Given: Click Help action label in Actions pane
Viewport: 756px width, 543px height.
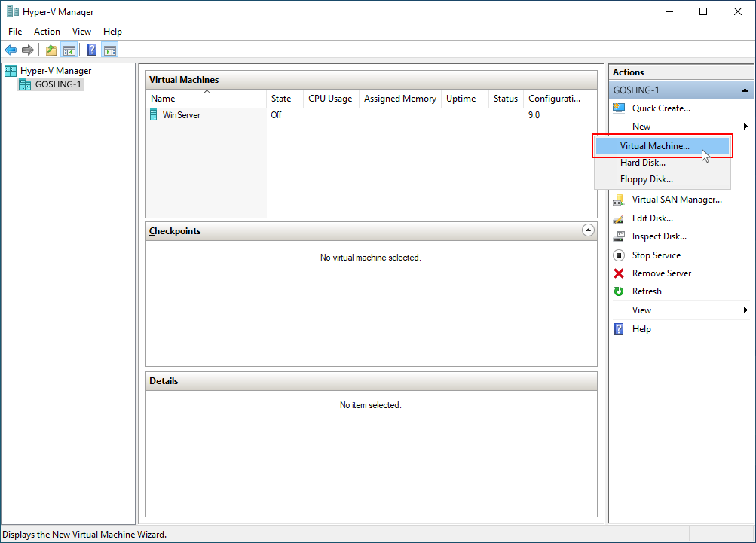Looking at the screenshot, I should coord(641,329).
